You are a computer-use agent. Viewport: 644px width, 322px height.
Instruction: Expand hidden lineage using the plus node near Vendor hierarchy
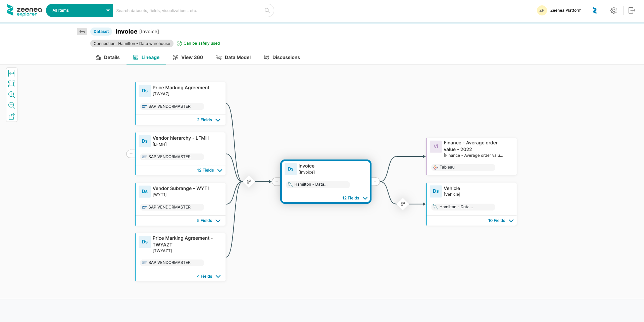[131, 154]
